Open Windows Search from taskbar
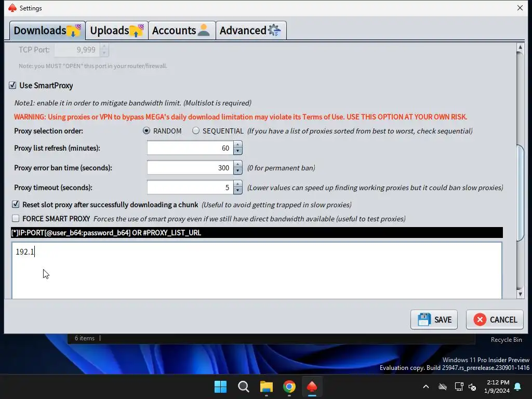This screenshot has height=399, width=532. point(243,387)
